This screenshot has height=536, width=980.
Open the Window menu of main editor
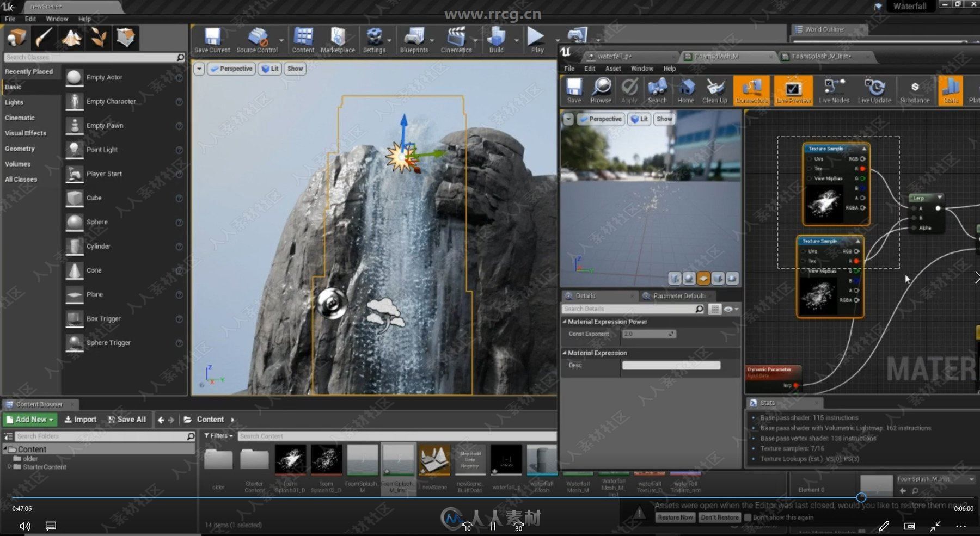coord(57,19)
